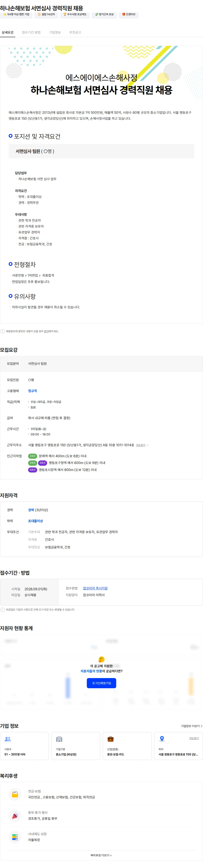The image size is (203, 868).
Task: Click 국민연금, 고용보험 benefits text
Action: (61, 797)
